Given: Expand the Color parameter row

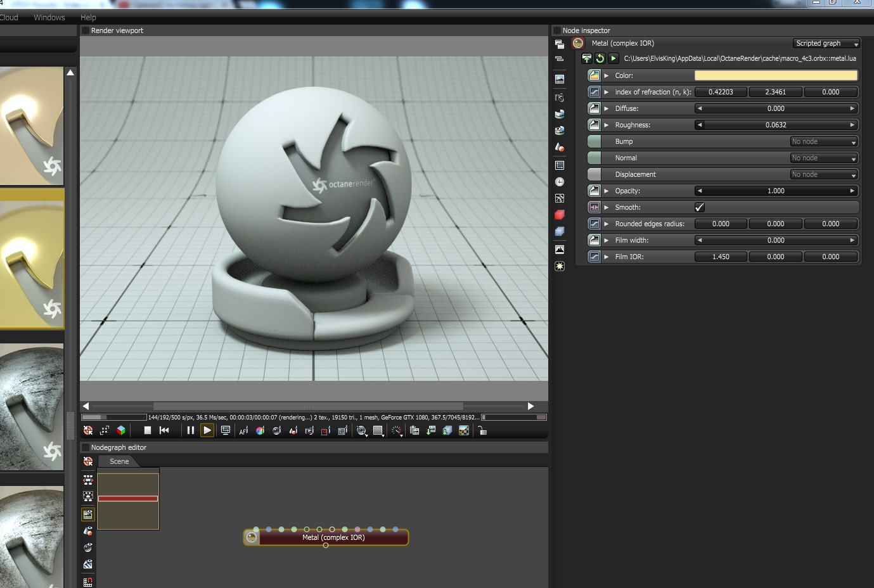Looking at the screenshot, I should (607, 75).
